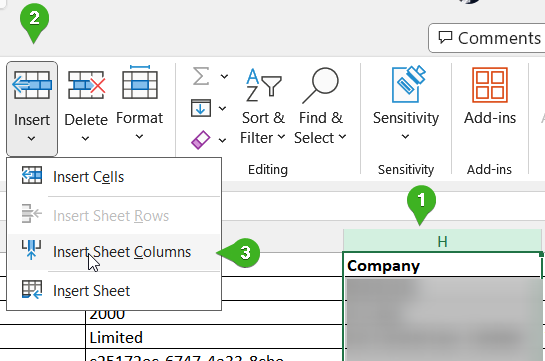
Task: Expand the Find & Select dropdown chevron
Action: pos(342,137)
